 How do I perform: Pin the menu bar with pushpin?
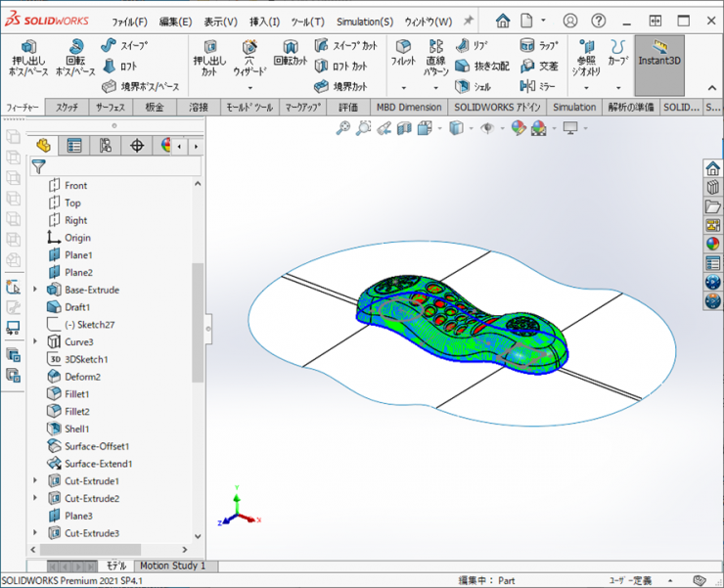[469, 21]
